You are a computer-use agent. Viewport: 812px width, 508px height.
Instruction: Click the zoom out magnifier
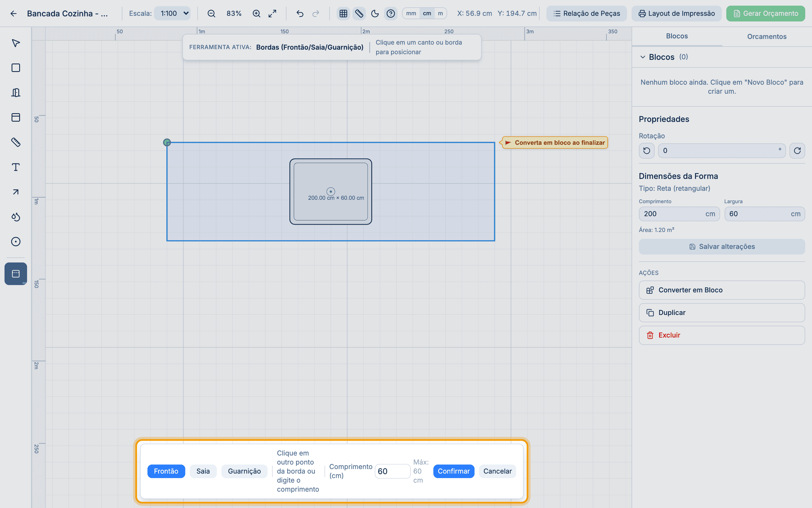[x=211, y=14]
